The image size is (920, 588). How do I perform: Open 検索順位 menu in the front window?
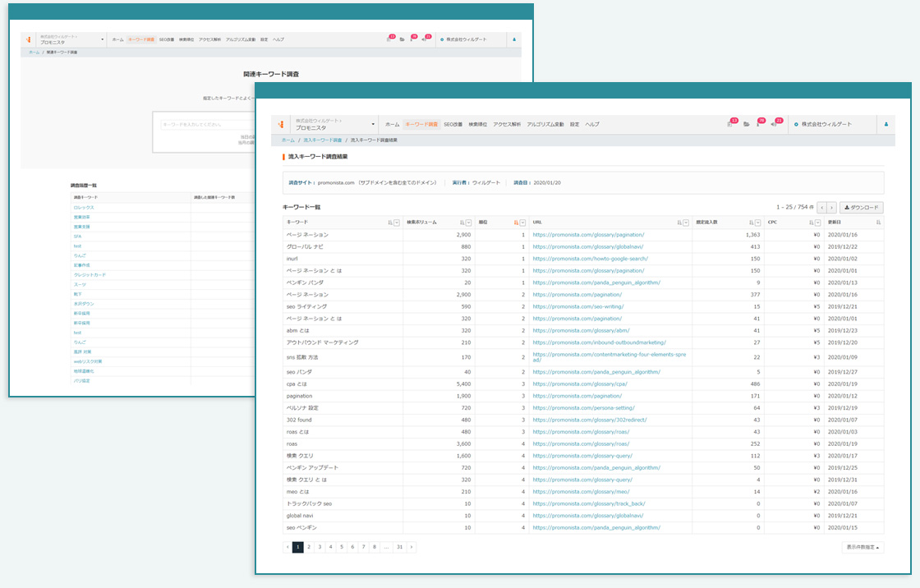pos(477,124)
